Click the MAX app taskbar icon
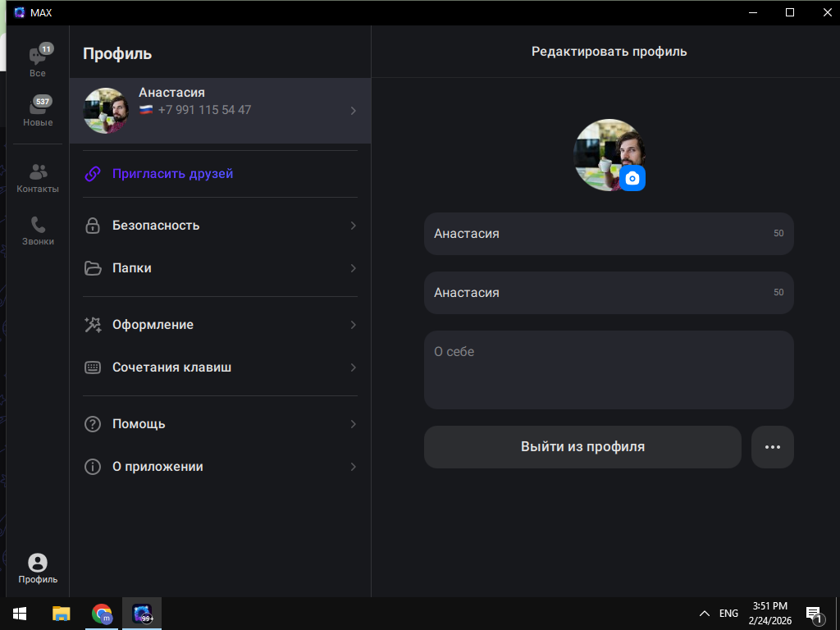 click(x=142, y=614)
